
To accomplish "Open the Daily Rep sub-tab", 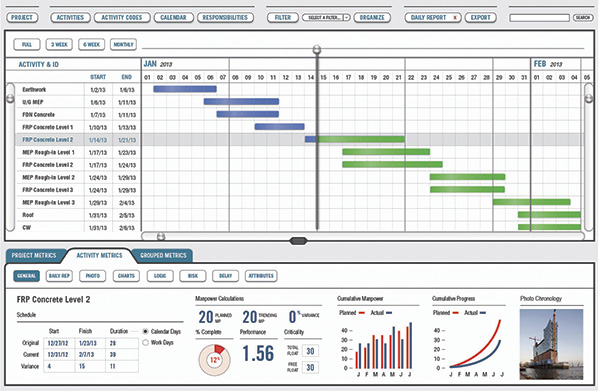I will click(x=59, y=276).
